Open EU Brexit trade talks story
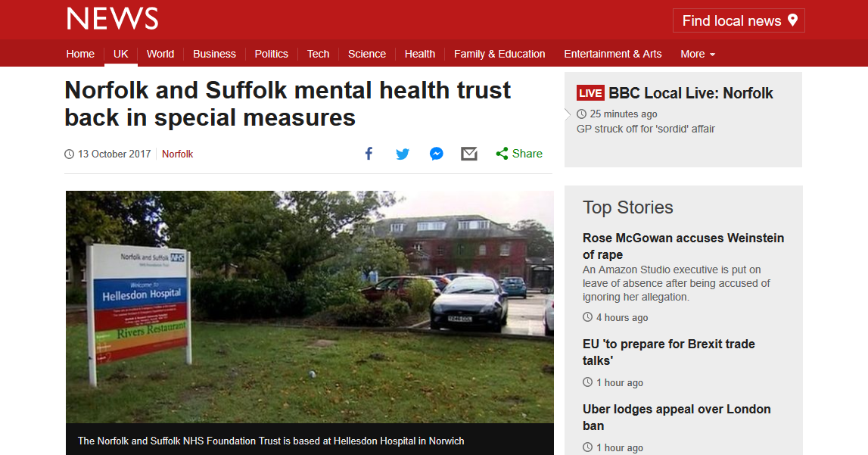The height and width of the screenshot is (455, 868). coord(668,352)
